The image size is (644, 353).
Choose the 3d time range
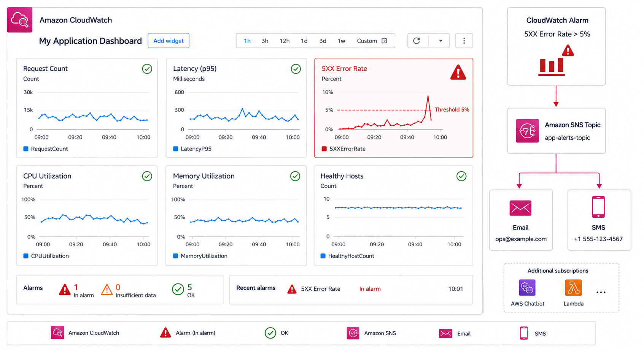pos(323,41)
